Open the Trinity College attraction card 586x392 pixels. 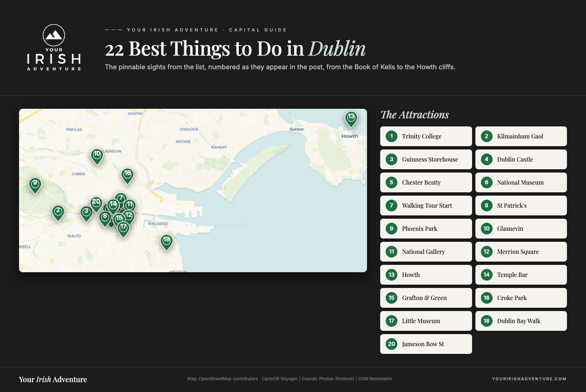pos(426,136)
